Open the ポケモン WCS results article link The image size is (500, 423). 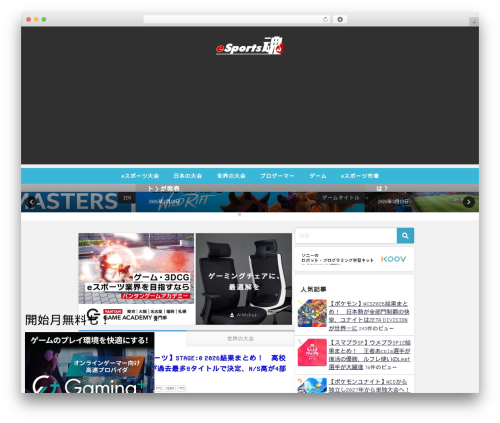click(x=369, y=316)
